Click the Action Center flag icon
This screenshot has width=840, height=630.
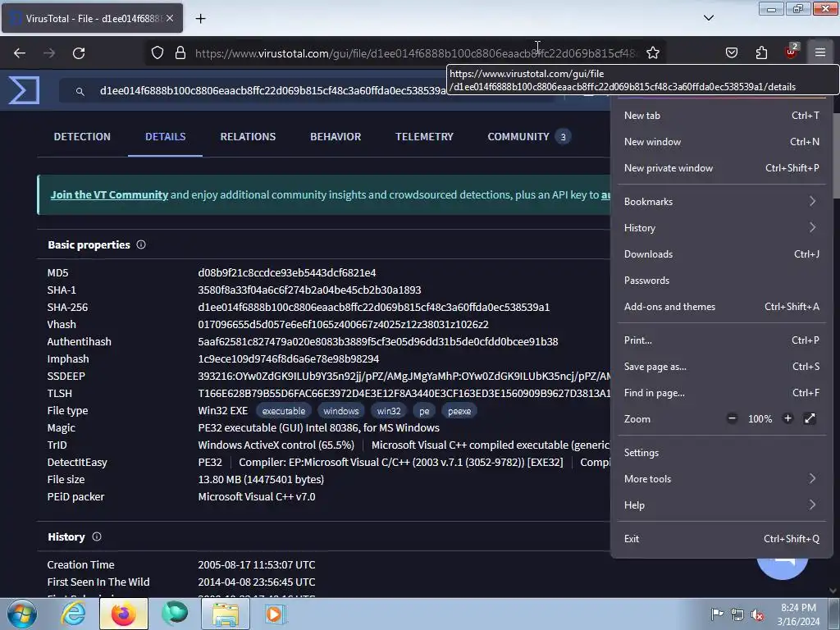pos(717,614)
